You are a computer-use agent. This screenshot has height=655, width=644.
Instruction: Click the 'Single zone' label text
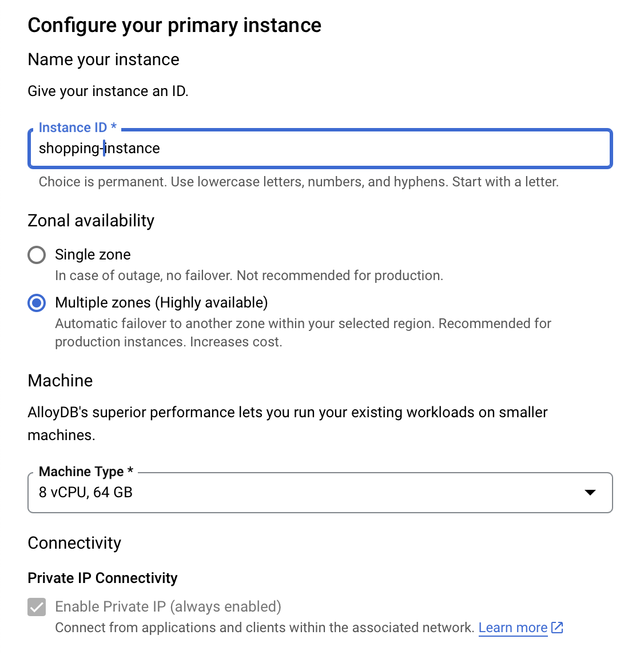(x=93, y=255)
